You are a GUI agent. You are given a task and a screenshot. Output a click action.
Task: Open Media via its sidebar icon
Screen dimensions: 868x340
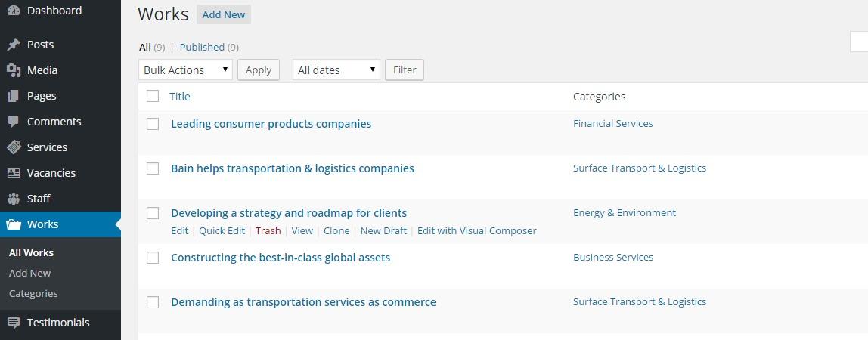(14, 70)
